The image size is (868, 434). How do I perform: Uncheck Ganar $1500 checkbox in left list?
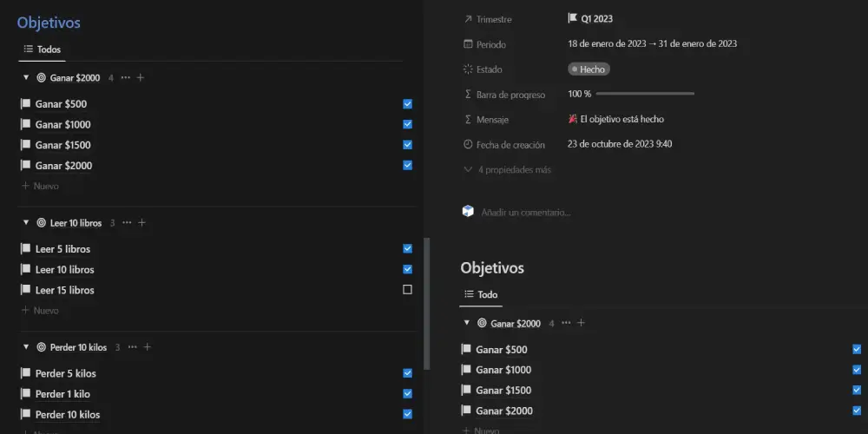pyautogui.click(x=407, y=145)
